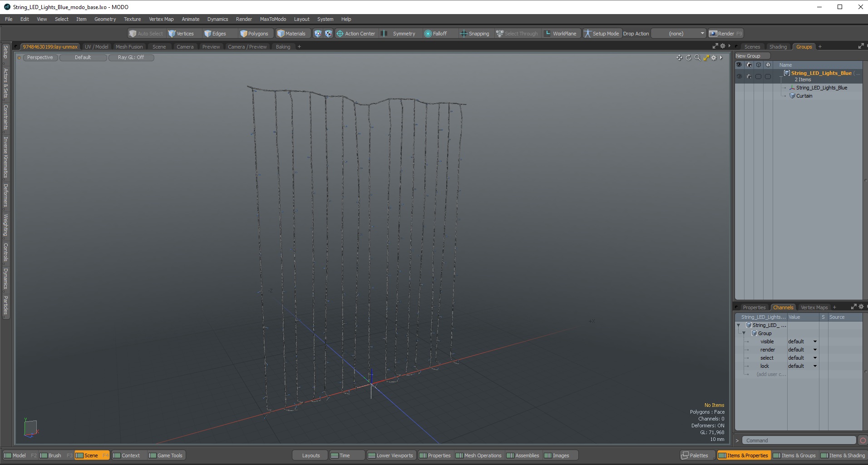This screenshot has height=465, width=868.
Task: Click the yellow maximize viewport icon
Action: coord(706,58)
